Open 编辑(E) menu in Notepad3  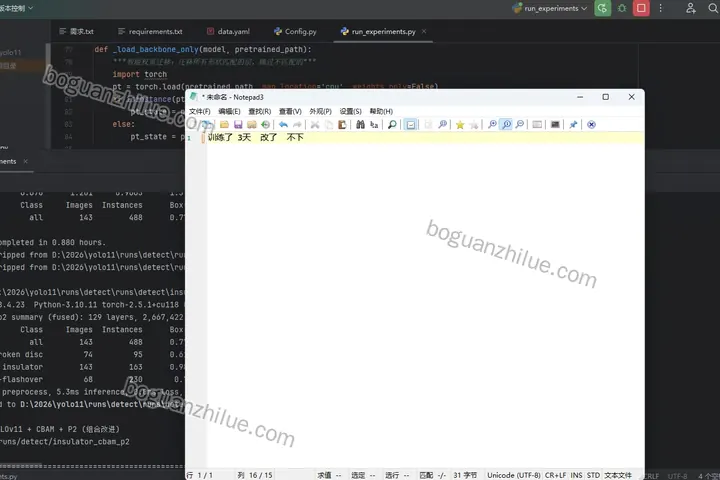coord(229,111)
